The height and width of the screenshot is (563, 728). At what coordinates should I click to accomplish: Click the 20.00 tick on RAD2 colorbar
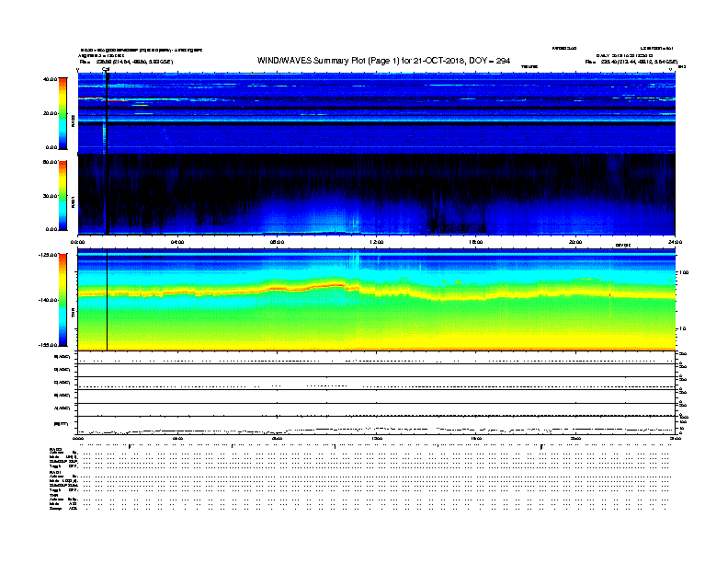pyautogui.click(x=51, y=113)
